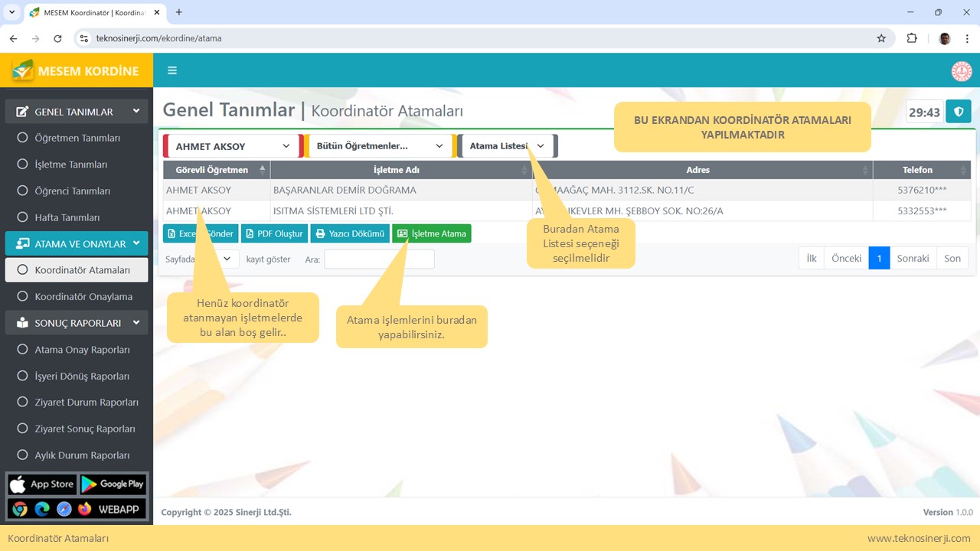Open the Atama Listesi dropdown

click(x=507, y=146)
